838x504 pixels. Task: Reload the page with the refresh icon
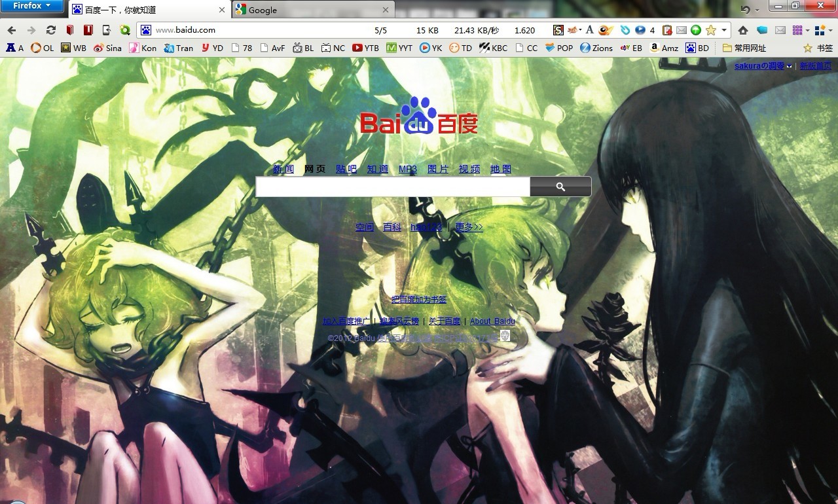point(50,30)
